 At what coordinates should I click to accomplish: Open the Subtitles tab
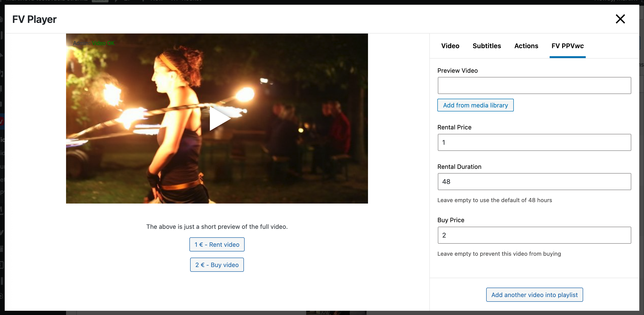click(x=486, y=46)
